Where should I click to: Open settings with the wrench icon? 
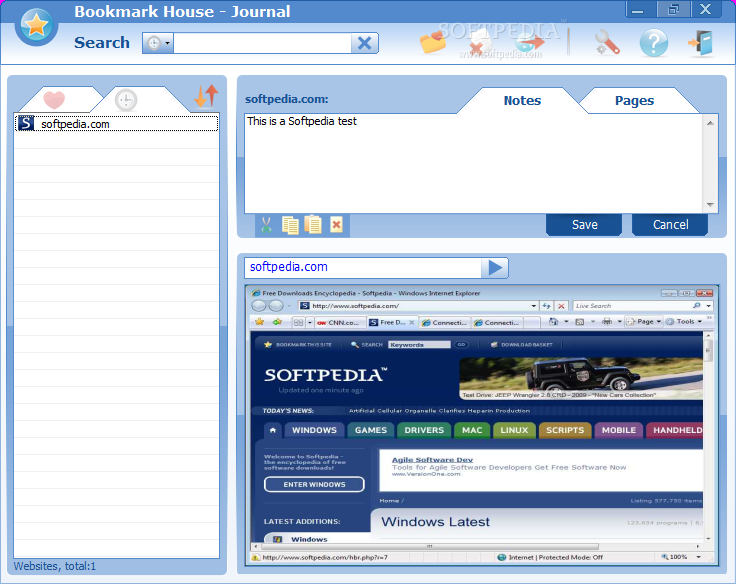point(607,43)
